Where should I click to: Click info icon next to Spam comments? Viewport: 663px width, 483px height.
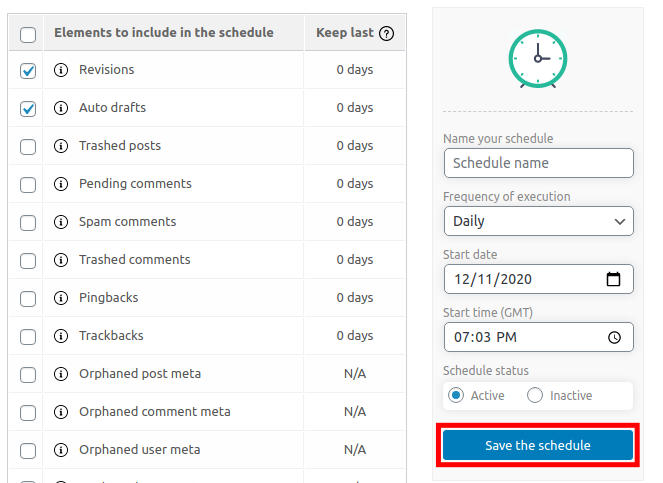tap(60, 222)
